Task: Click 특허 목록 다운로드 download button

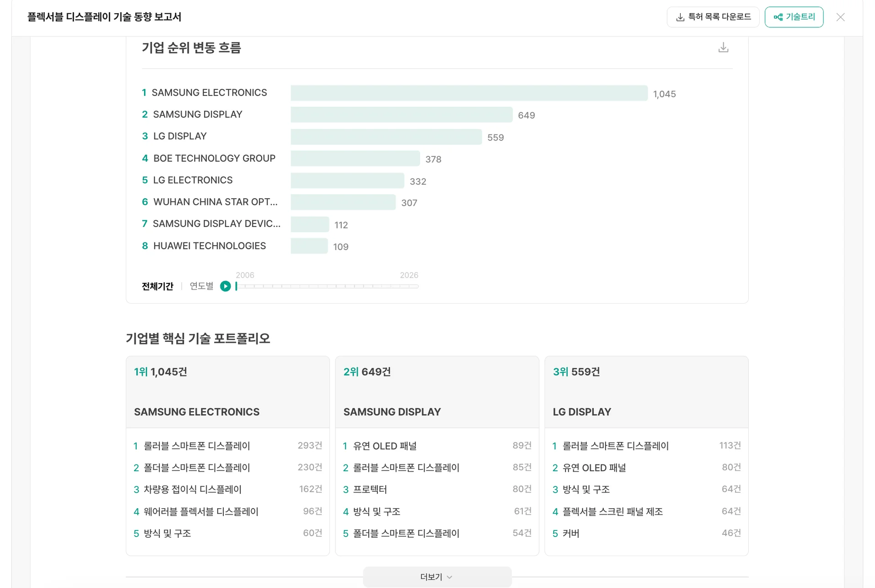Action: (713, 17)
